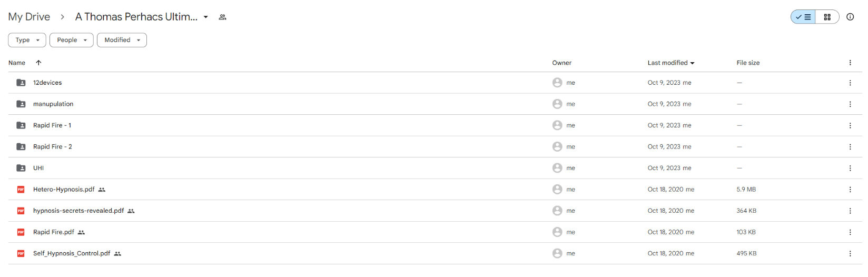Click the UHI shared folder icon
Screen dimensions: 868x277
pos(21,168)
